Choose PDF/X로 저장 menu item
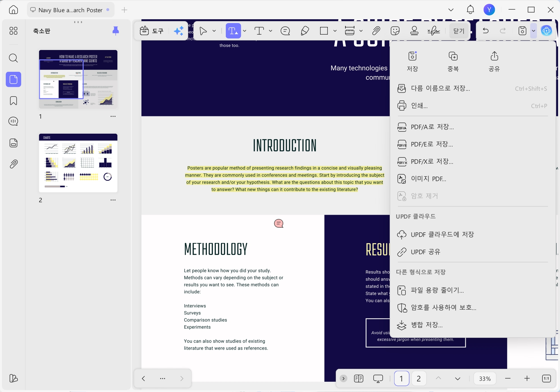The height and width of the screenshot is (392, 560). tap(472, 162)
